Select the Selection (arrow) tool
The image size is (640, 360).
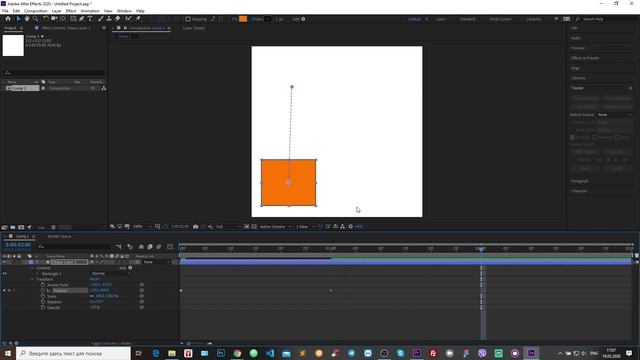click(x=18, y=19)
